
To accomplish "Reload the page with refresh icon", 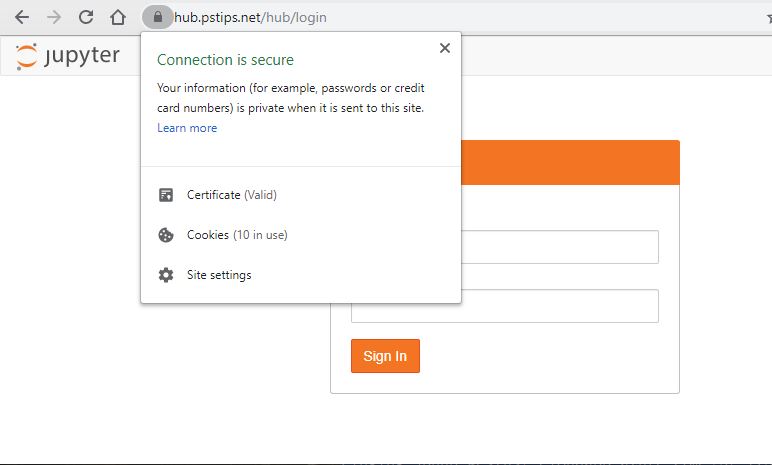I will pos(86,17).
